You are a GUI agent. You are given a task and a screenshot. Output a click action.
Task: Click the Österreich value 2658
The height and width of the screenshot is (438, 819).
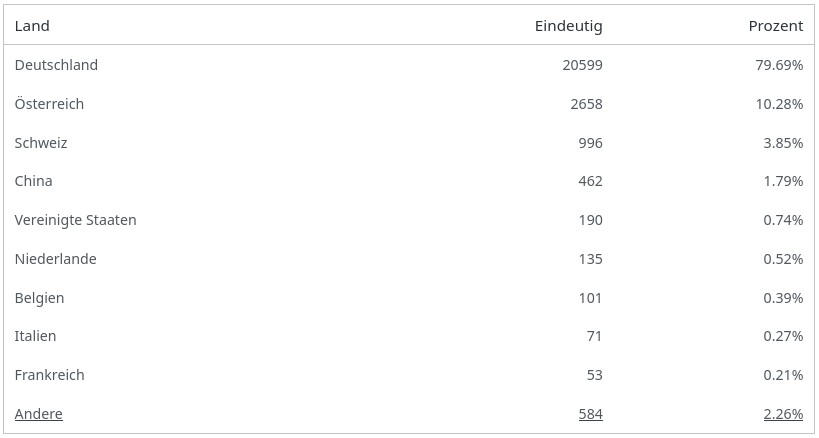pyautogui.click(x=586, y=104)
